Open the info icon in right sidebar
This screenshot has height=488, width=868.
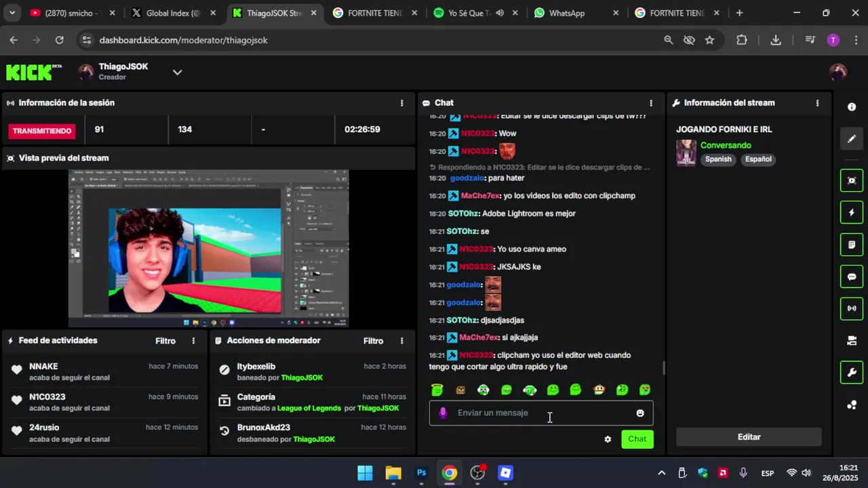pyautogui.click(x=852, y=107)
